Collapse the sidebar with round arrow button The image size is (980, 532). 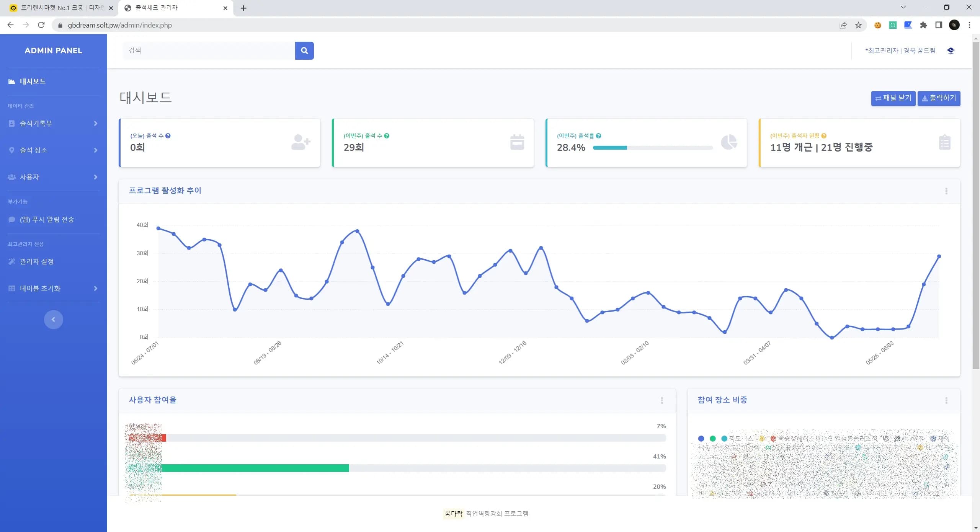coord(53,320)
